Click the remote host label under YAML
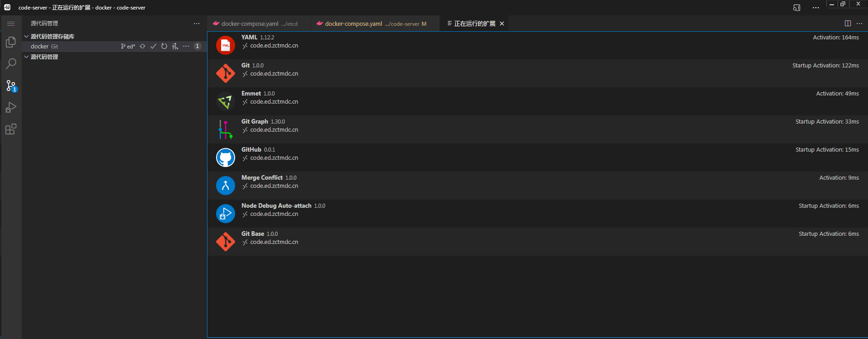Image resolution: width=868 pixels, height=339 pixels. (x=274, y=46)
